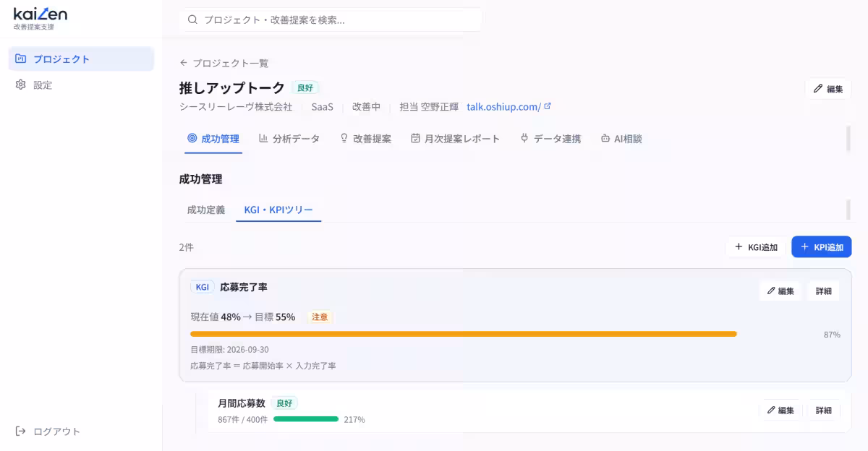Open 詳細 for 応募完了率
868x451 pixels.
pyautogui.click(x=824, y=291)
